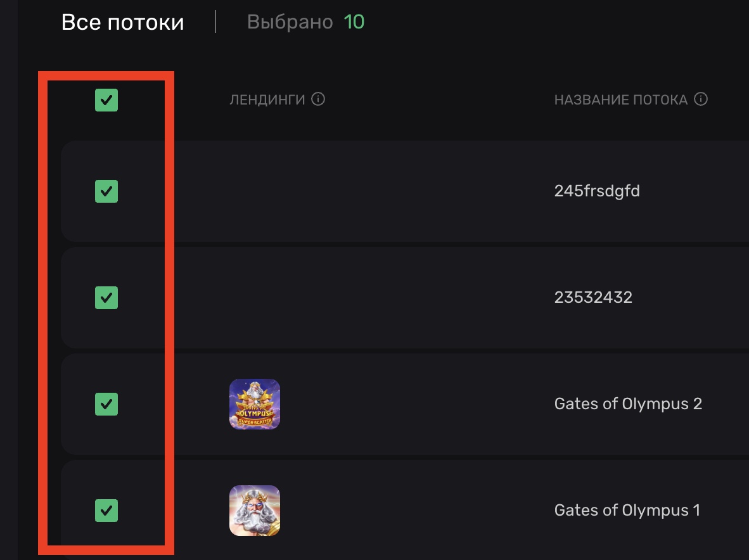Switch to the Все потоки tab

[123, 23]
